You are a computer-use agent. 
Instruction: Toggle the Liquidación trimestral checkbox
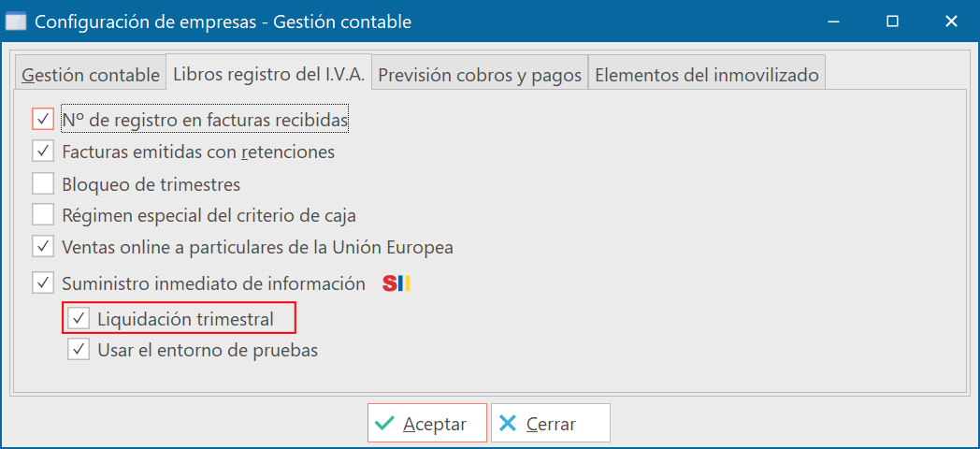coord(79,319)
